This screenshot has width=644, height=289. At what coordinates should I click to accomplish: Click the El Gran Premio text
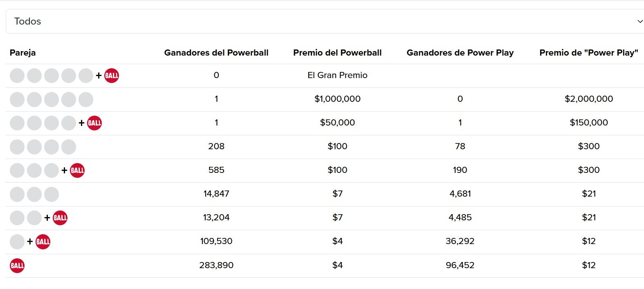pos(337,75)
